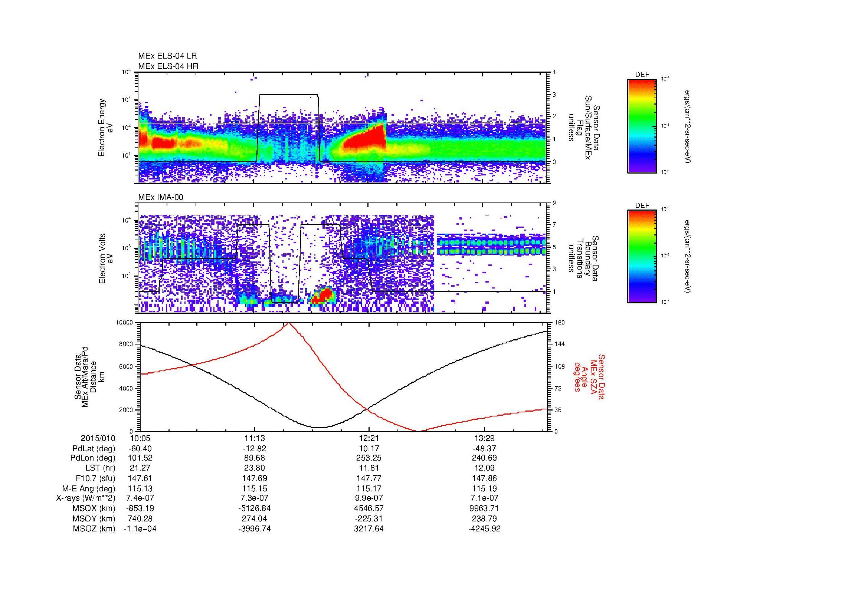Click the PdLon value 89.68
Viewport: 868px width, 613px height.
[x=255, y=458]
